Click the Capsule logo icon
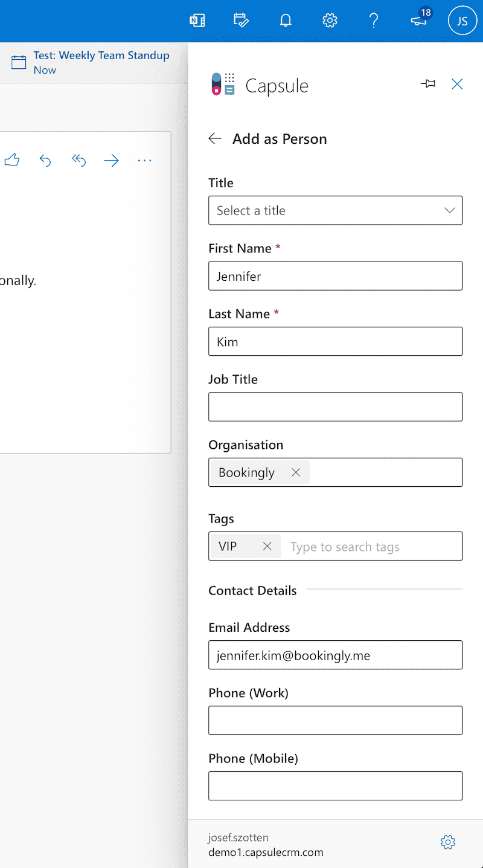483x868 pixels. (223, 85)
